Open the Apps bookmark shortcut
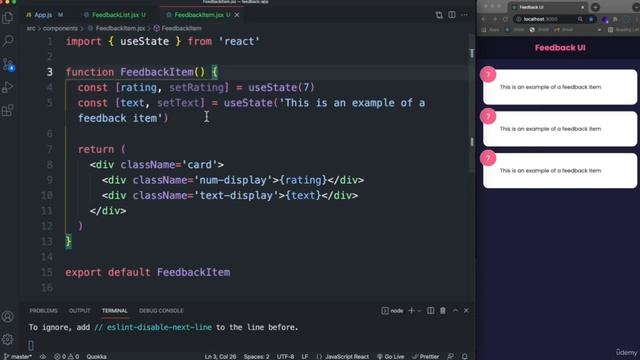The image size is (640, 360). tap(491, 30)
